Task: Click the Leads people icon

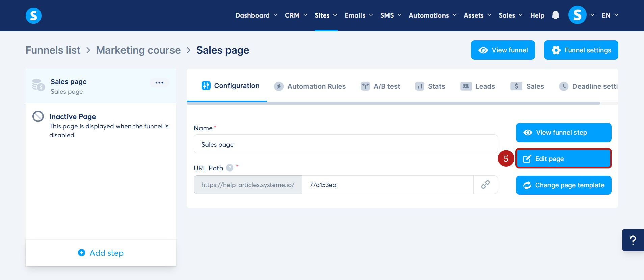Action: pos(466,86)
